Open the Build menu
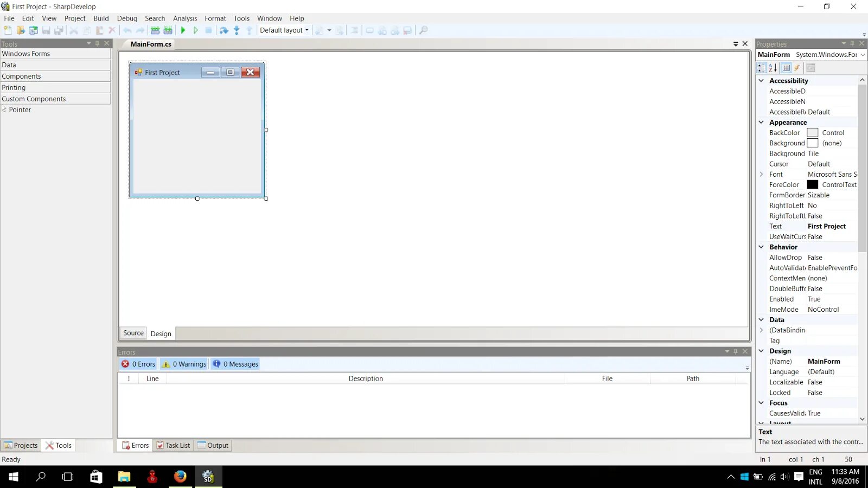The image size is (868, 488). coord(101,18)
